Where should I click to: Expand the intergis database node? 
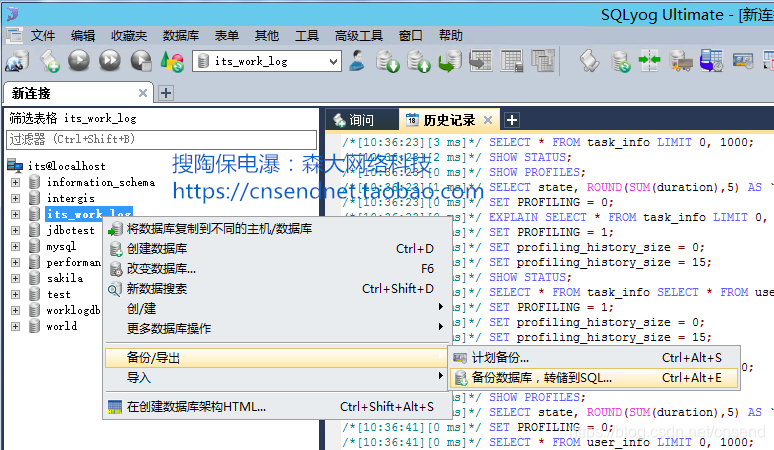(x=15, y=198)
